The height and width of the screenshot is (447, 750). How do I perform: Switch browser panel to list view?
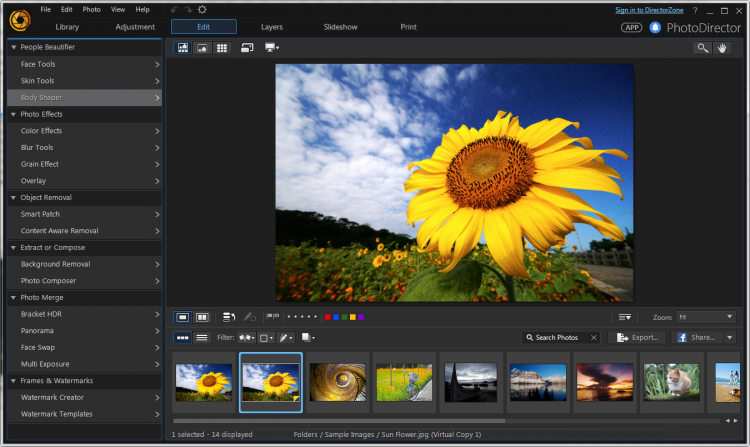tap(202, 338)
